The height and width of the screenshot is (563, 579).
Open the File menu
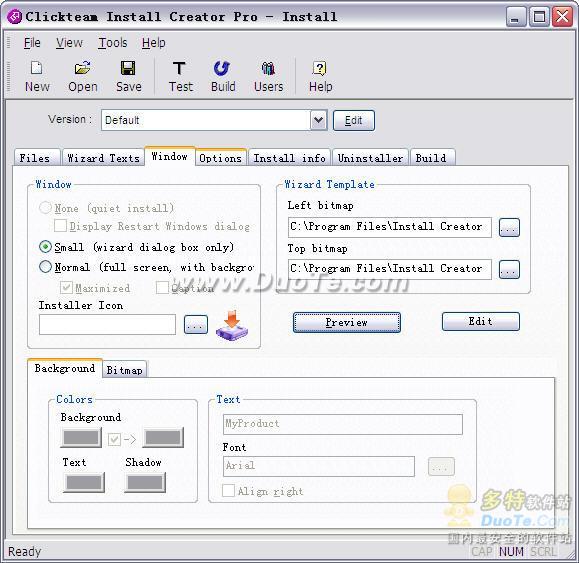pyautogui.click(x=32, y=43)
